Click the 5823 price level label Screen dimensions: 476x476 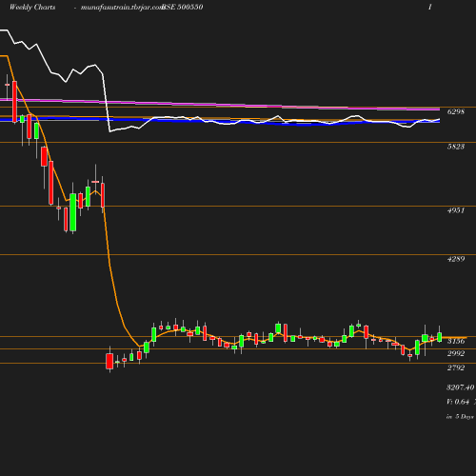(456, 147)
